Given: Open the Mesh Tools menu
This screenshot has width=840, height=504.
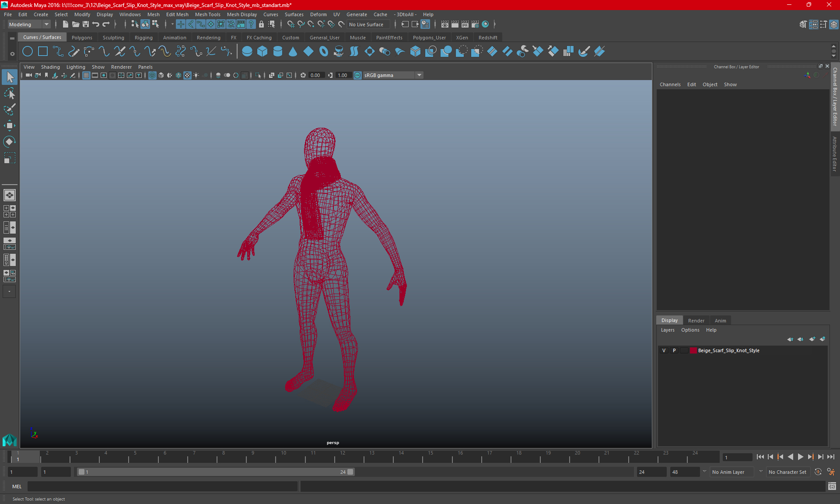Looking at the screenshot, I should point(207,14).
